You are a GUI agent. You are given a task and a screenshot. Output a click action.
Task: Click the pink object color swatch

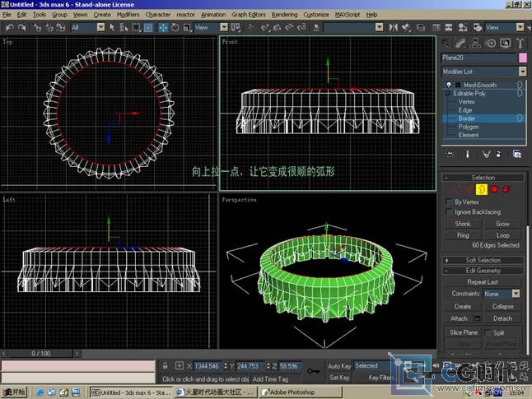(x=522, y=58)
